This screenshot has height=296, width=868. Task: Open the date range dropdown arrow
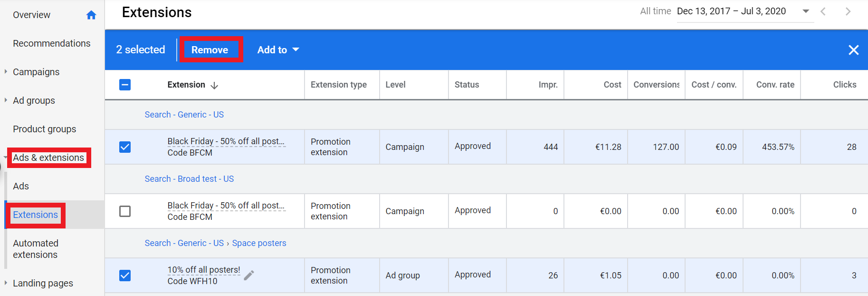tap(806, 11)
